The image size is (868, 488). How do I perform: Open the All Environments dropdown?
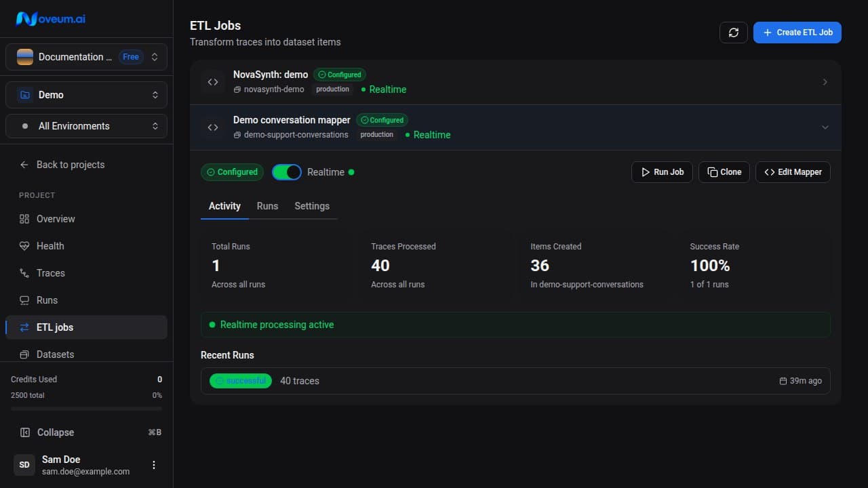(x=86, y=126)
